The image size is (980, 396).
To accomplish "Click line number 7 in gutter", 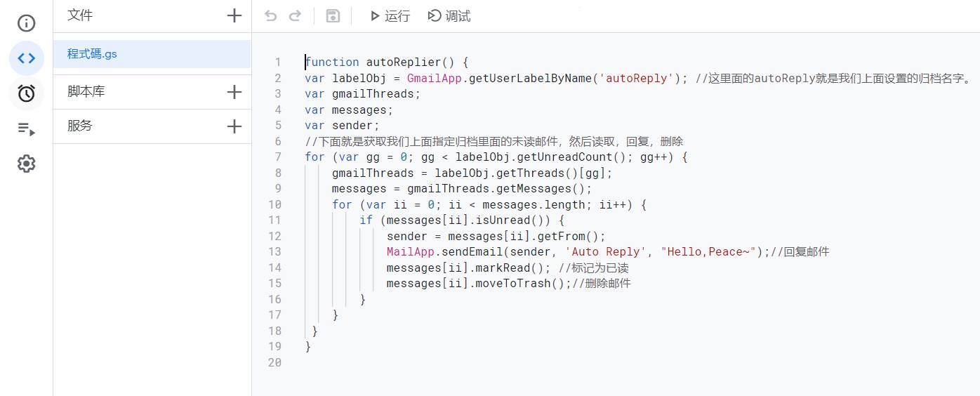I will [278, 157].
